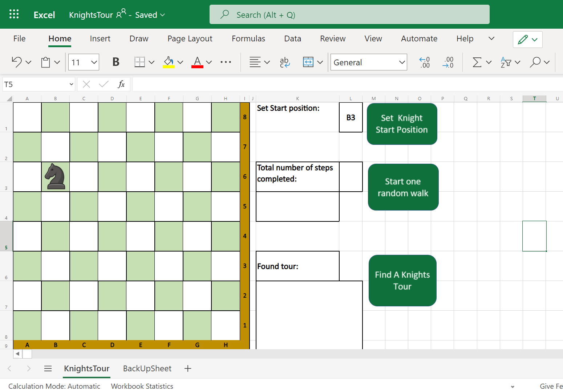
Task: Confirm formula entry with the checkmark icon
Action: click(104, 84)
